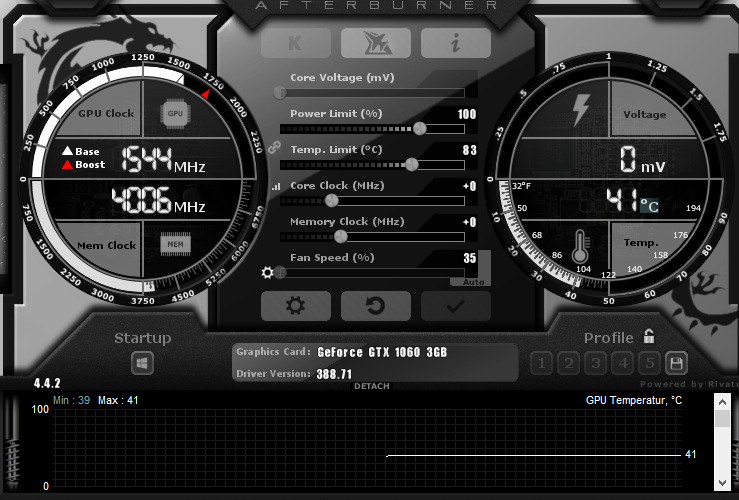Click the Power Limit slider handle
This screenshot has height=500, width=739.
(419, 128)
